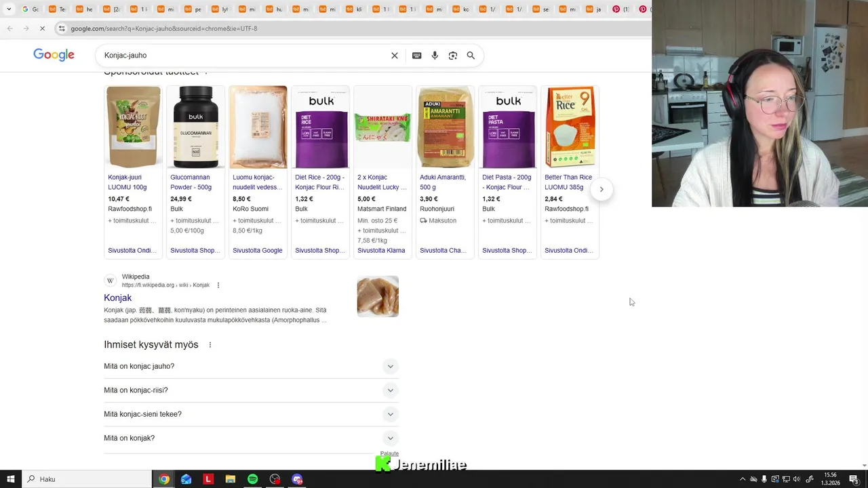Viewport: 868px width, 488px height.
Task: Switch to the tab labeled 'kli'
Action: [x=354, y=9]
